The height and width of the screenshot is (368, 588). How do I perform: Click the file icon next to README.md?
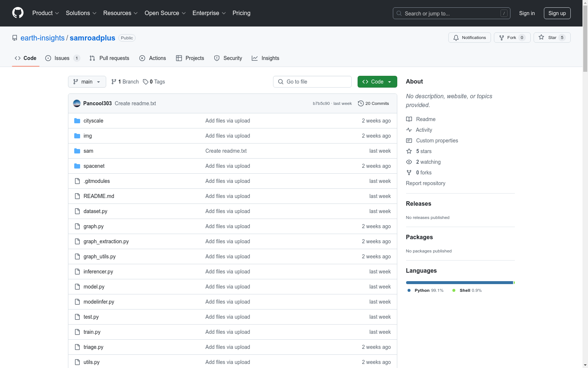coord(77,196)
